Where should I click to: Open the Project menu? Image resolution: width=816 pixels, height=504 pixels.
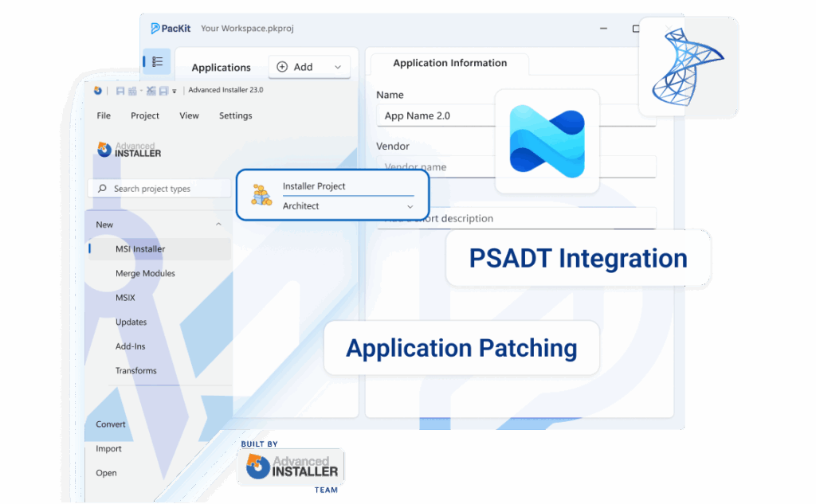[145, 115]
